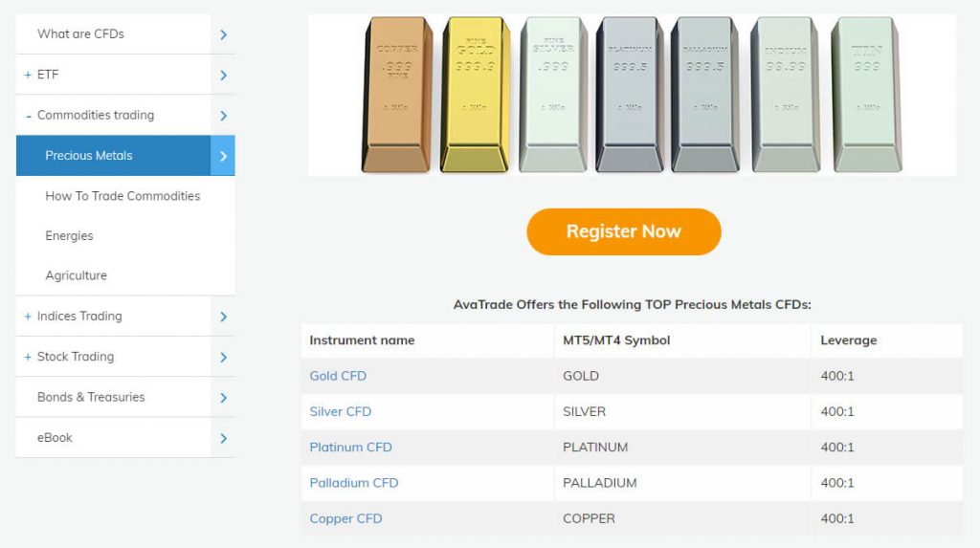980x548 pixels.
Task: Click the chevron next to Commodities trading
Action: pyautogui.click(x=223, y=116)
